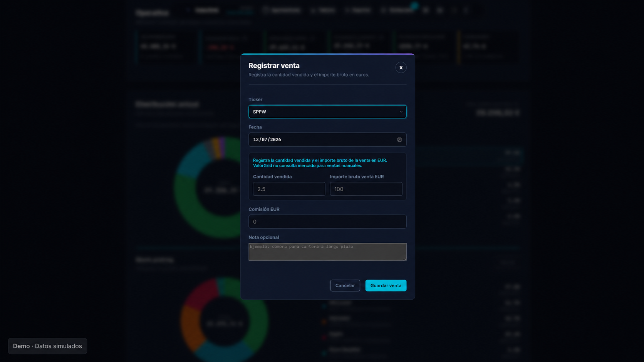Image resolution: width=644 pixels, height=362 pixels.
Task: Click the Ticker field label
Action: pos(255,99)
